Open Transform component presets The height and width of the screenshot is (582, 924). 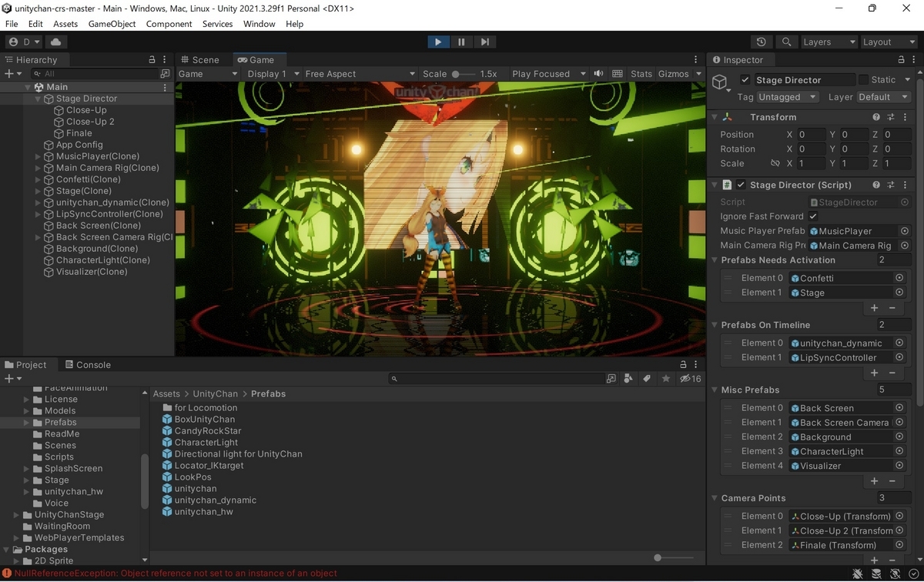[891, 117]
